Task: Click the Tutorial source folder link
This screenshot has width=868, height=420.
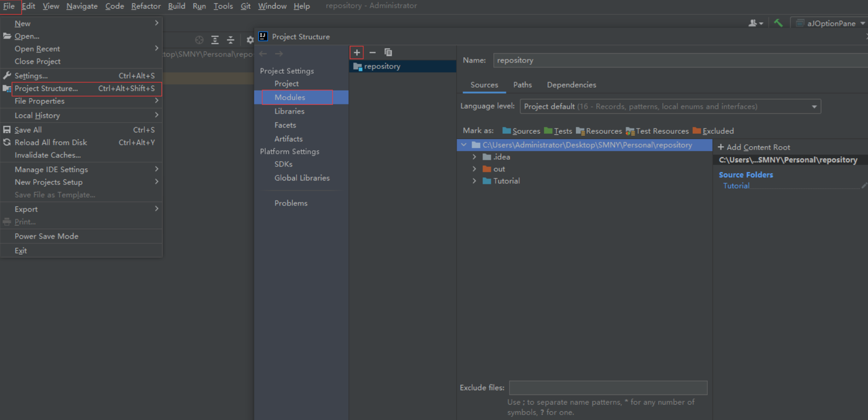Action: click(x=736, y=186)
